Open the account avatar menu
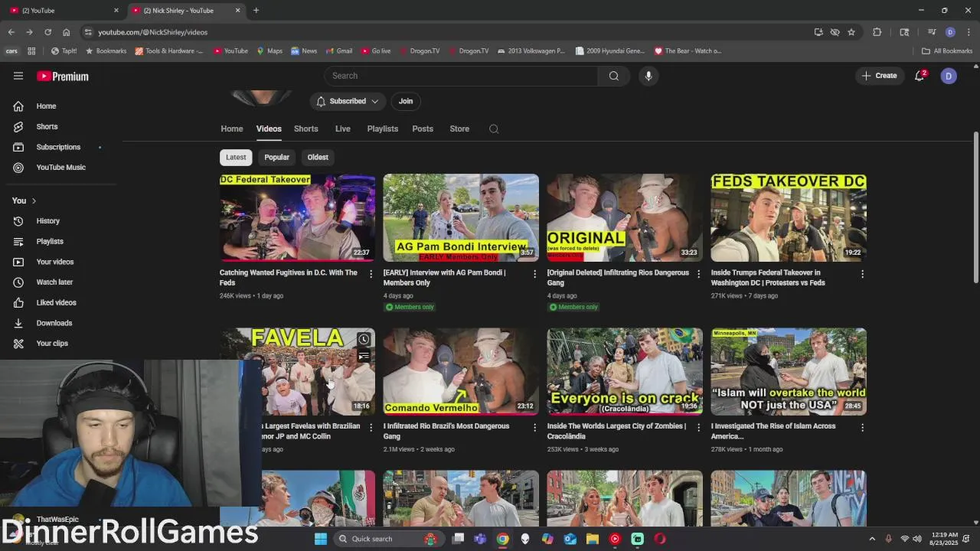Image resolution: width=980 pixels, height=551 pixels. coord(949,76)
